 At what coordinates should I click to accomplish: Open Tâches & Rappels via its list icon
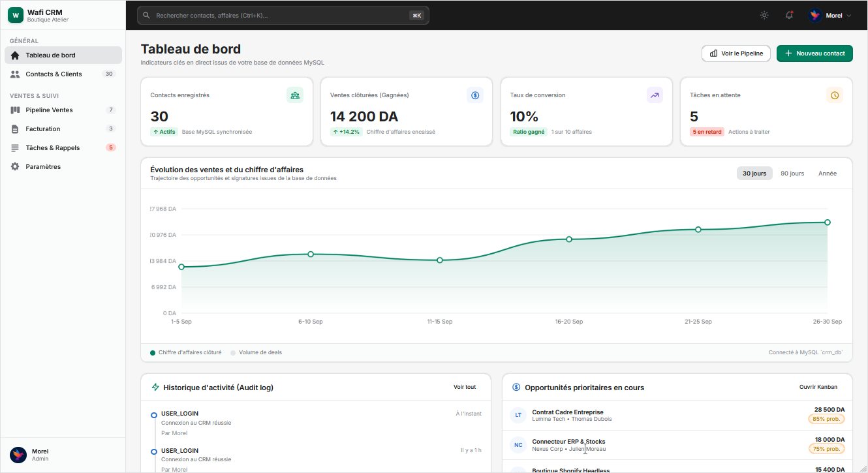(15, 148)
